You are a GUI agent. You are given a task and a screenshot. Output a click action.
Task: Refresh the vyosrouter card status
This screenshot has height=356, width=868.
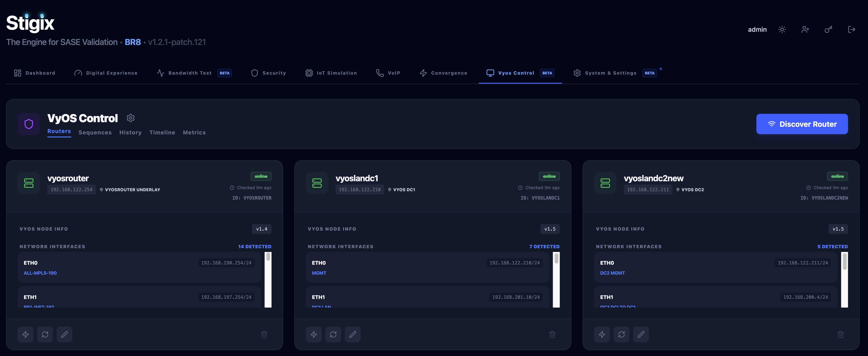click(45, 334)
